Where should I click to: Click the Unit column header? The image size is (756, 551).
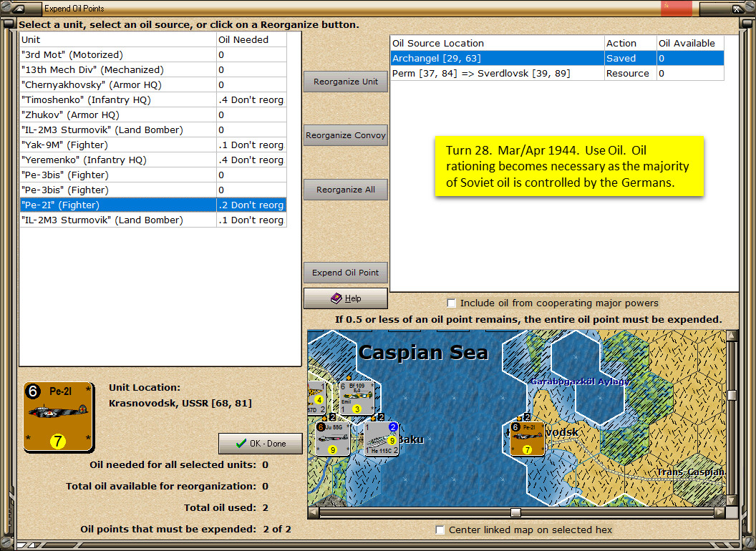(x=117, y=39)
